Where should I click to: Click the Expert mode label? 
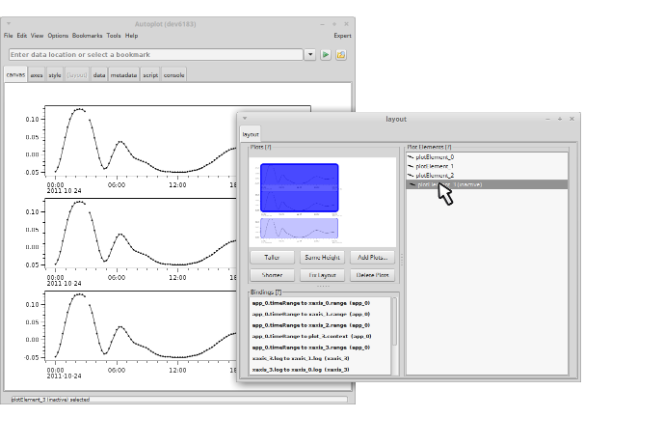pyautogui.click(x=342, y=36)
